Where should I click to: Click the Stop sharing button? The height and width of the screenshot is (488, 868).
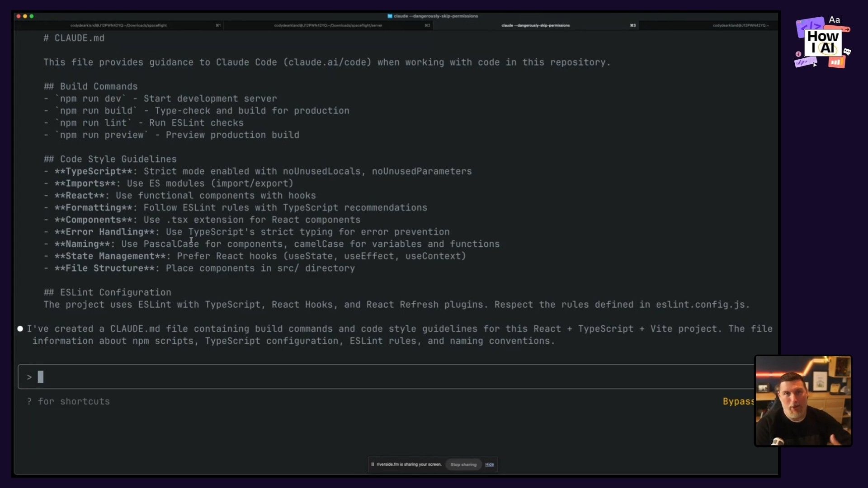(463, 465)
